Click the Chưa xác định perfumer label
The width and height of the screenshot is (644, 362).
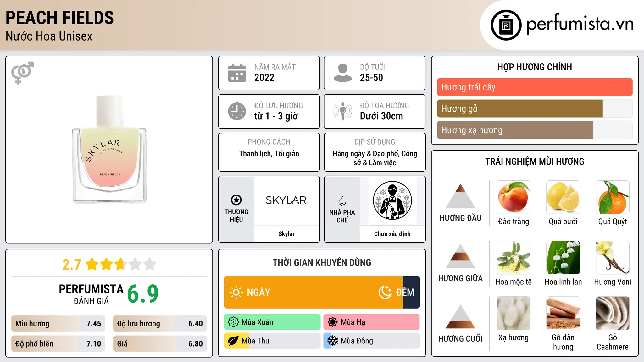pyautogui.click(x=392, y=234)
